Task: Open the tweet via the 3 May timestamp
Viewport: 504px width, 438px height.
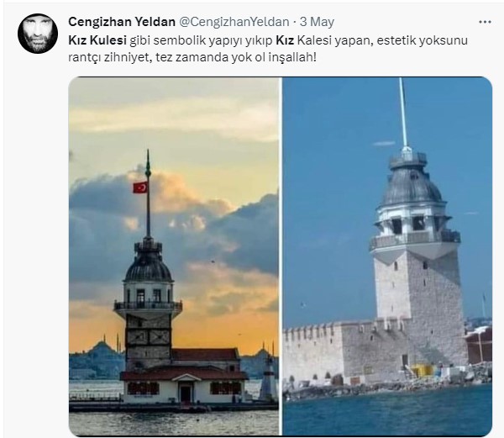Action: tap(317, 22)
